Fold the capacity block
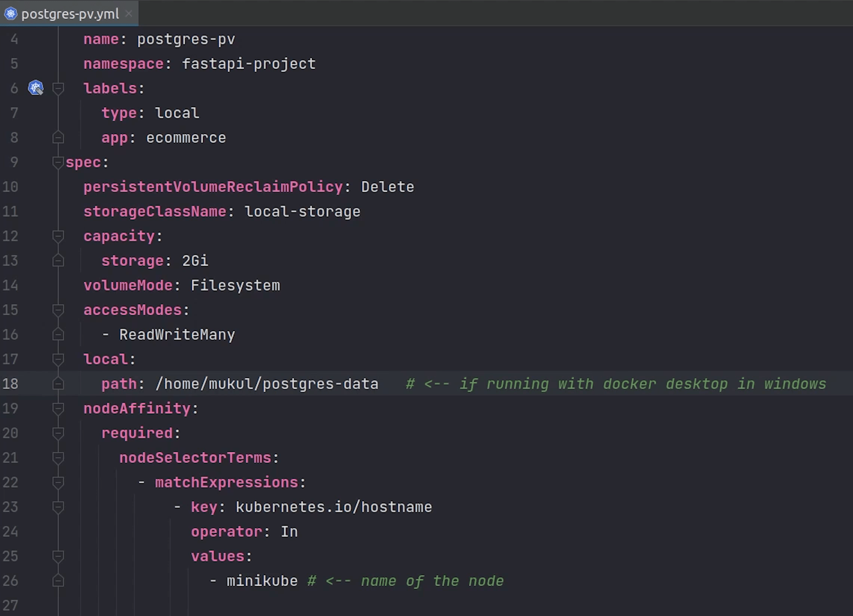 tap(58, 237)
